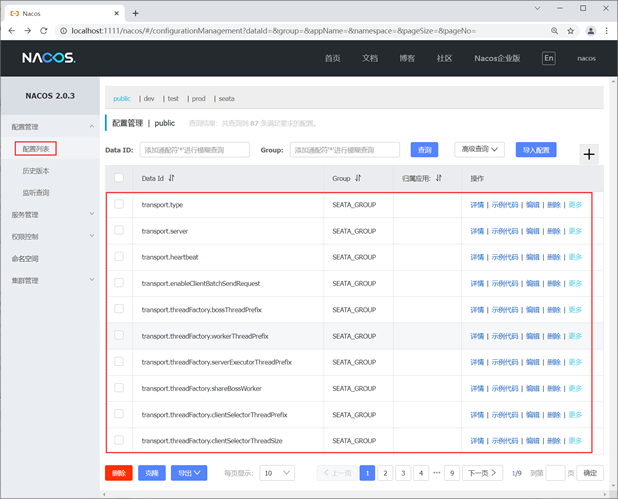Open the 导出 dropdown button
The width and height of the screenshot is (618, 499).
[189, 473]
